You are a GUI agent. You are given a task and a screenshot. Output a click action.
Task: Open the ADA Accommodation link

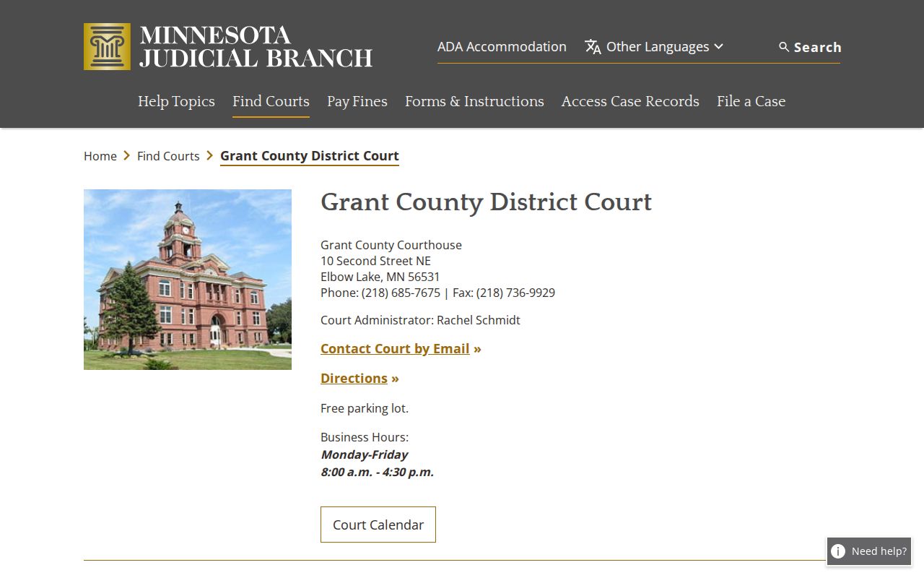click(x=502, y=47)
